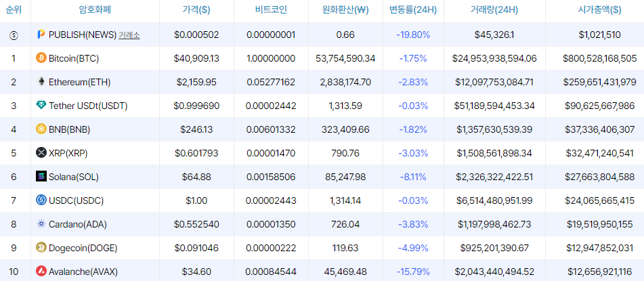Sort by the 원화환산(₩) column header
Screen dimensions: 644x281
tap(345, 10)
